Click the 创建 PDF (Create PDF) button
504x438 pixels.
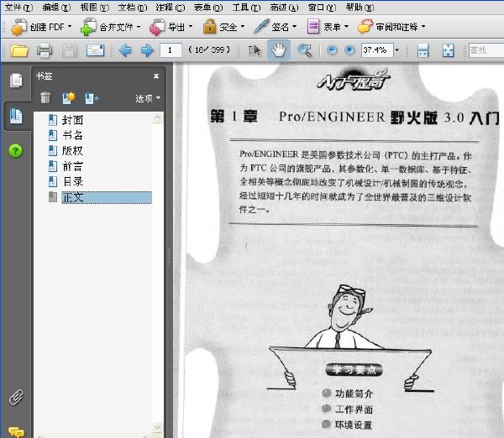(x=41, y=27)
